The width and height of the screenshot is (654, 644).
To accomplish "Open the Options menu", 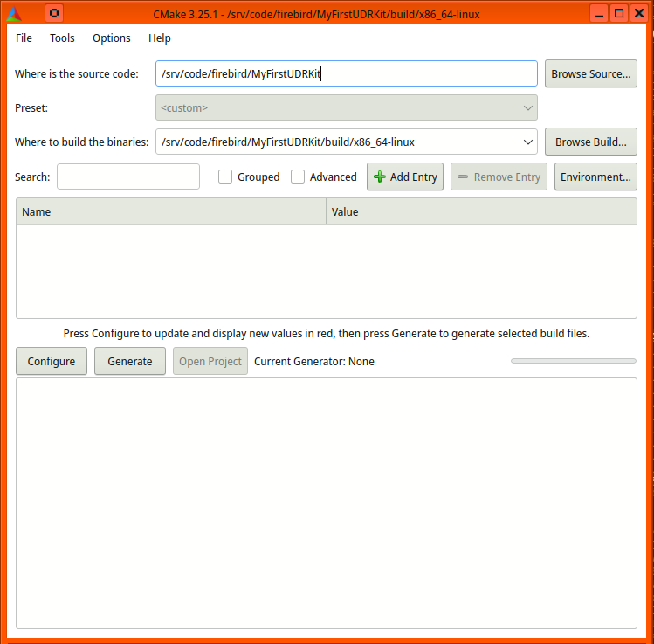I will click(112, 38).
